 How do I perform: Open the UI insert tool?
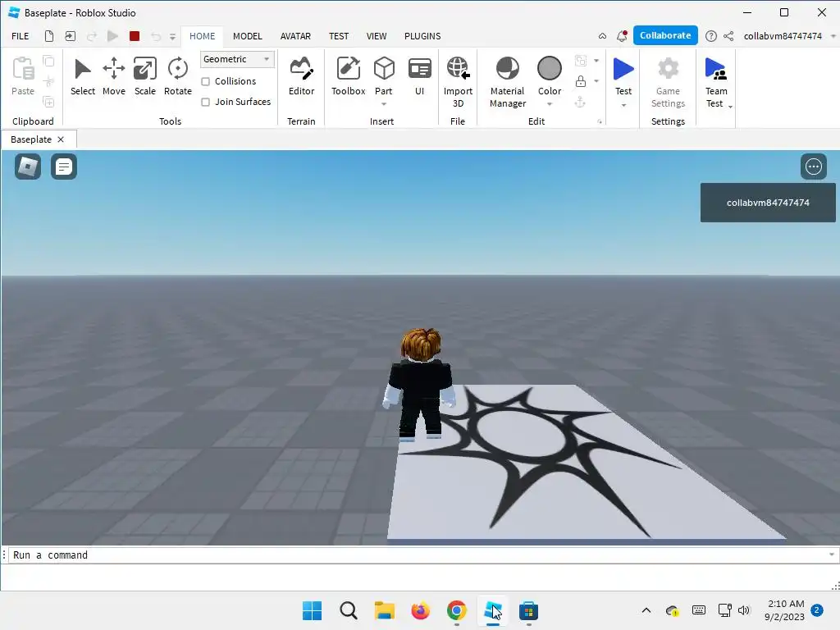pyautogui.click(x=419, y=76)
